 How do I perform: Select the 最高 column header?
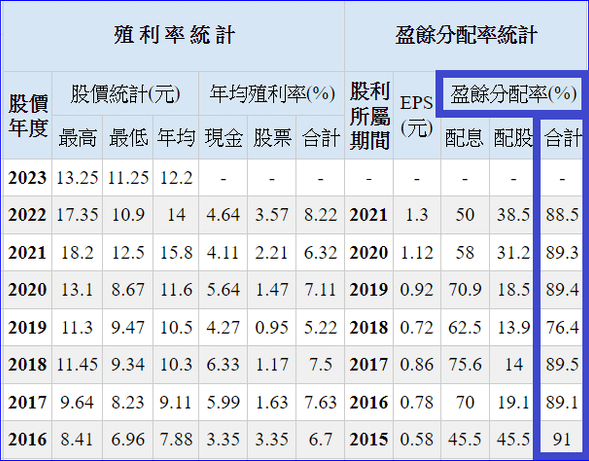coord(77,138)
